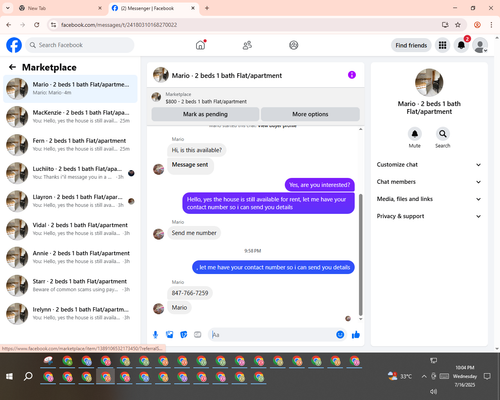Open the Facebook menu grid icon
The width and height of the screenshot is (500, 400).
click(x=442, y=45)
